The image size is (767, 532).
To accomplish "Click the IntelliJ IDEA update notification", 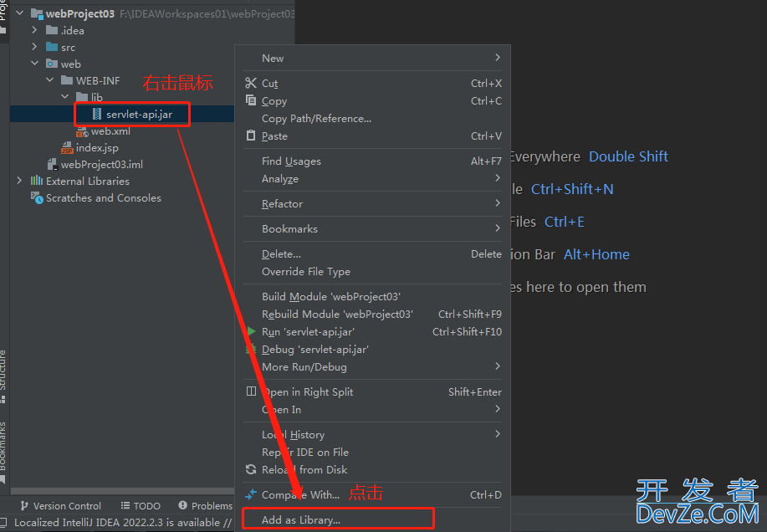I will click(x=123, y=522).
